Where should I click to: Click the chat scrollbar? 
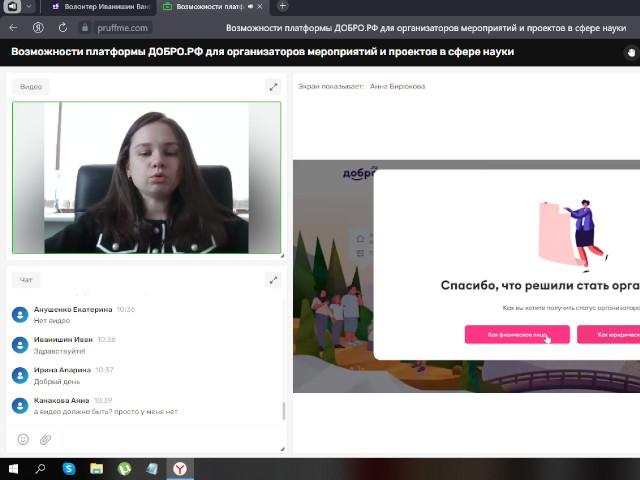pos(284,411)
